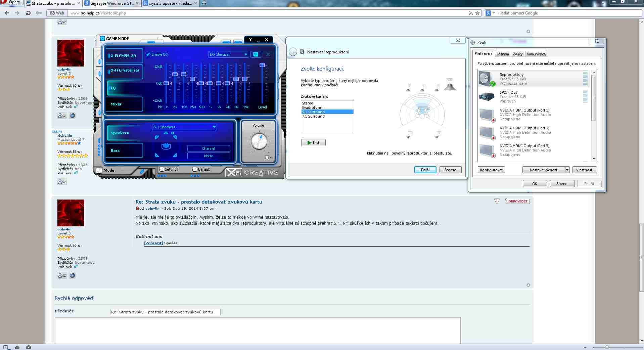This screenshot has width=644, height=350.
Task: Open the RSS feed icon in address bar
Action: pos(471,13)
